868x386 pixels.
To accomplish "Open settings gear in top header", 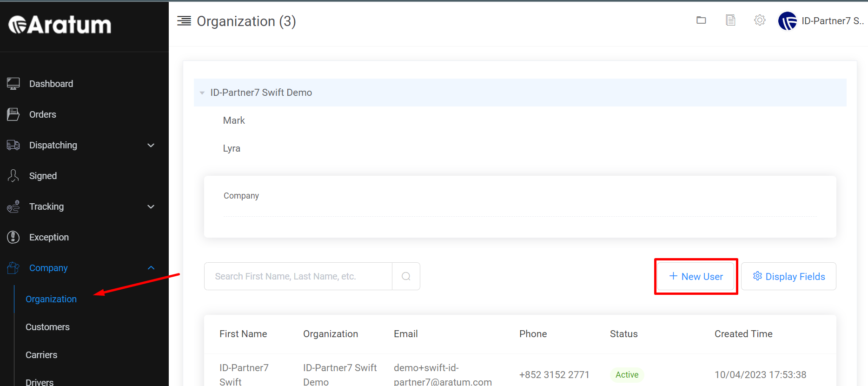I will click(760, 20).
